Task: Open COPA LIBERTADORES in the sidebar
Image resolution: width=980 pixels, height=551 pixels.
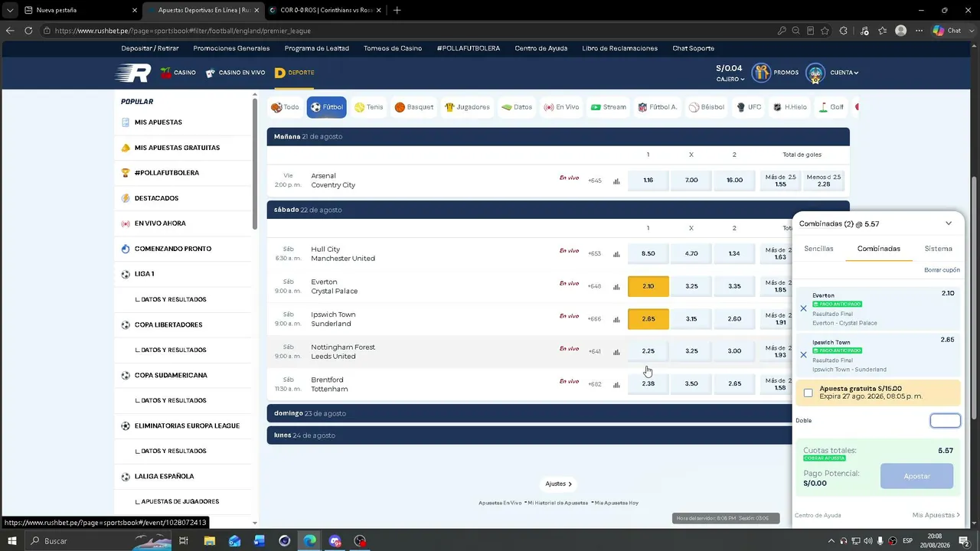Action: coord(168,324)
